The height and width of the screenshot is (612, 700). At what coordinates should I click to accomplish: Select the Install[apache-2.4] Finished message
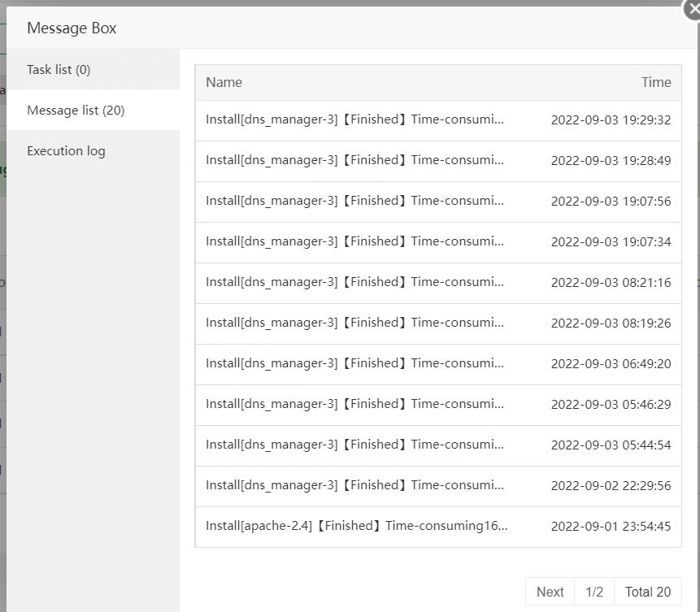pyautogui.click(x=357, y=527)
